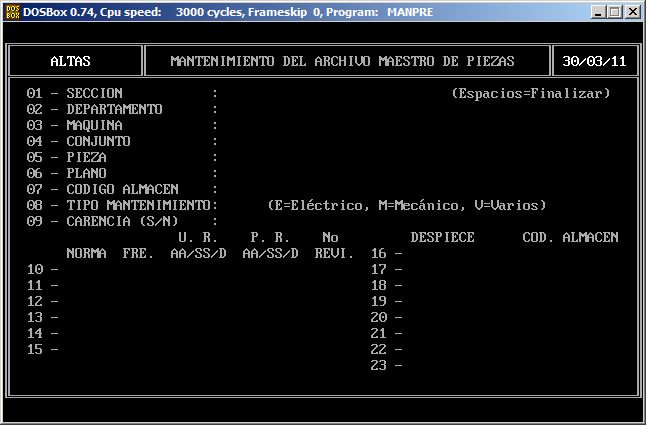Image resolution: width=646 pixels, height=425 pixels.
Task: Maximize the DOSBox window
Action: click(x=614, y=12)
